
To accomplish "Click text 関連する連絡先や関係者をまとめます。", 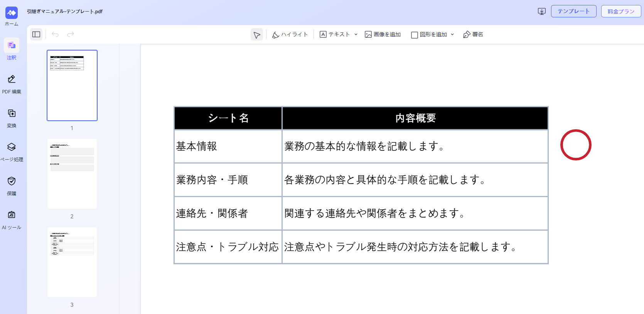I will pyautogui.click(x=375, y=213).
